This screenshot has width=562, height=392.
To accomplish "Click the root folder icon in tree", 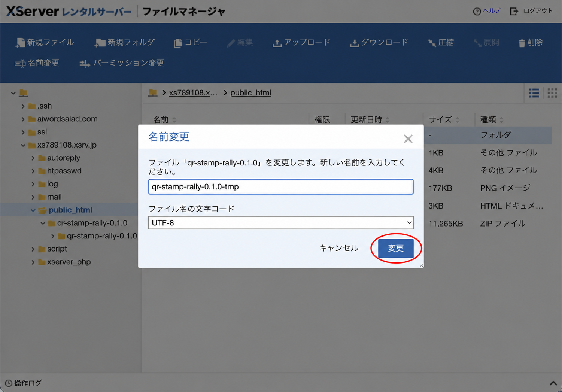I will (x=24, y=93).
